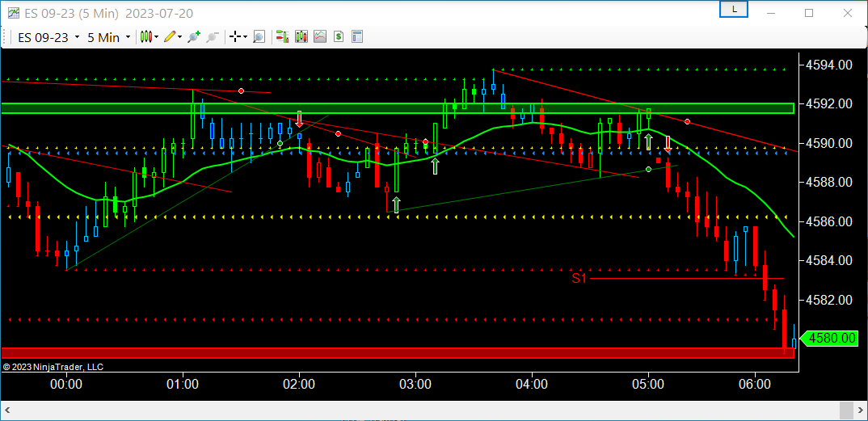
Task: Minimize the chart window
Action: 772,13
